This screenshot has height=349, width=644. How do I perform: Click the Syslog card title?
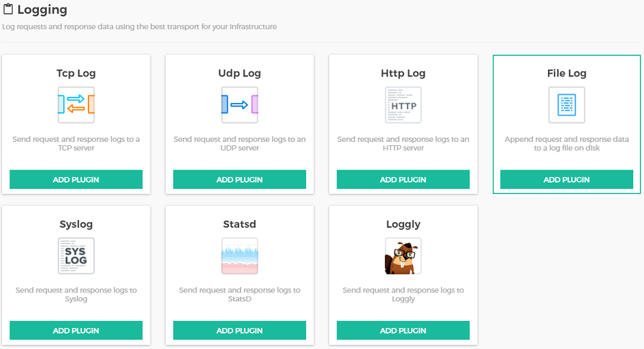76,224
